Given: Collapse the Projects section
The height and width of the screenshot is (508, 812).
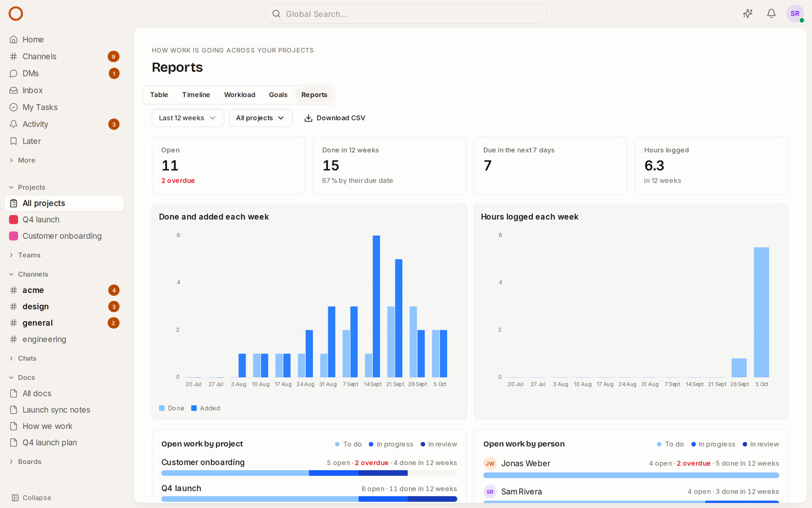Looking at the screenshot, I should [27, 187].
